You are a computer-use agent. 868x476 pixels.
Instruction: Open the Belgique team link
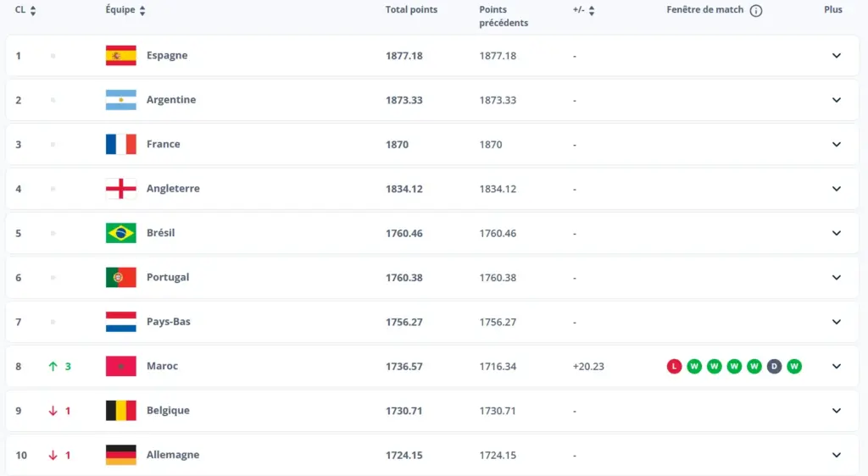pyautogui.click(x=168, y=411)
